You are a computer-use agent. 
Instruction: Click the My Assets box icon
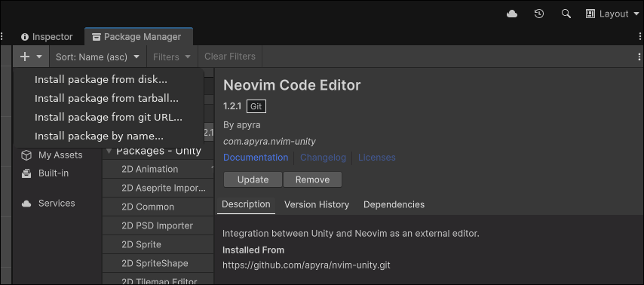26,155
